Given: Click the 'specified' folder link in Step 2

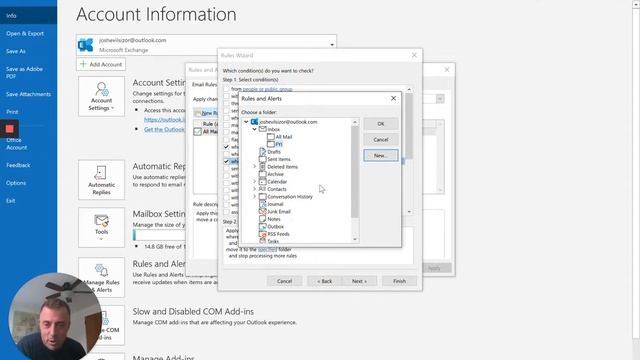Looking at the screenshot, I should click(267, 249).
